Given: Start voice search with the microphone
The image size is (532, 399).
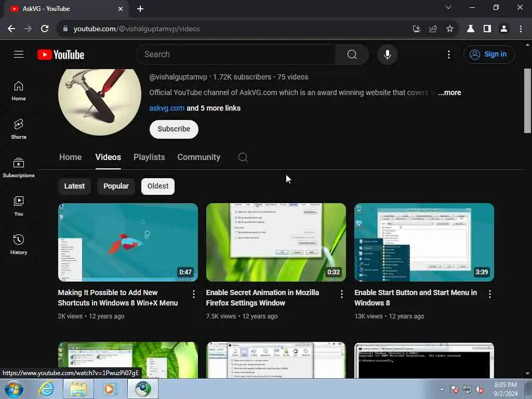Looking at the screenshot, I should point(387,54).
